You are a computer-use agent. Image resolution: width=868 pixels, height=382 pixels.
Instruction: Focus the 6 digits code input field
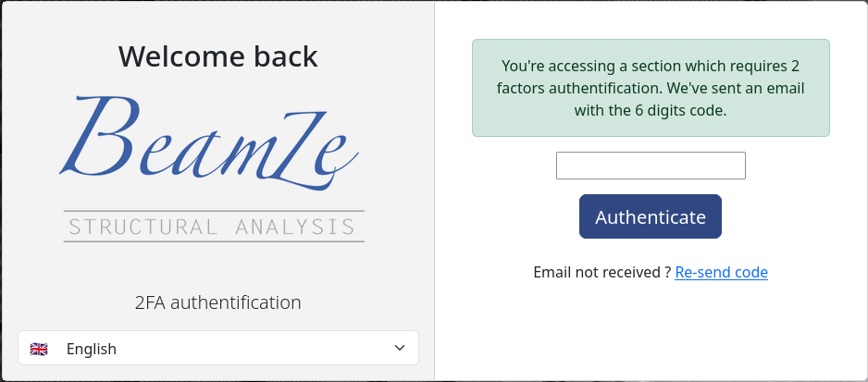[651, 166]
